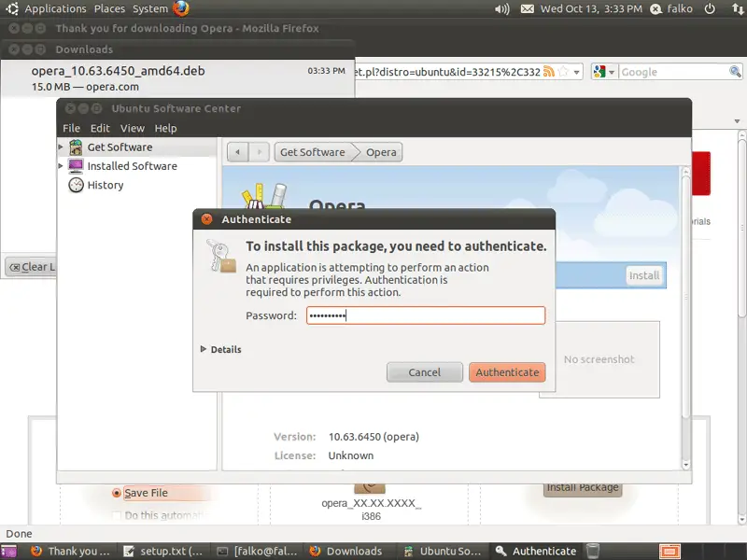Click the power/shutdown icon in top panel
This screenshot has height=560, width=747.
[x=710, y=8]
